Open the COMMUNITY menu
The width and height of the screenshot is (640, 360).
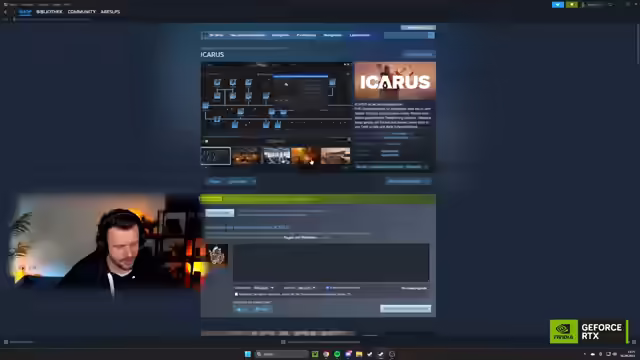pyautogui.click(x=82, y=12)
